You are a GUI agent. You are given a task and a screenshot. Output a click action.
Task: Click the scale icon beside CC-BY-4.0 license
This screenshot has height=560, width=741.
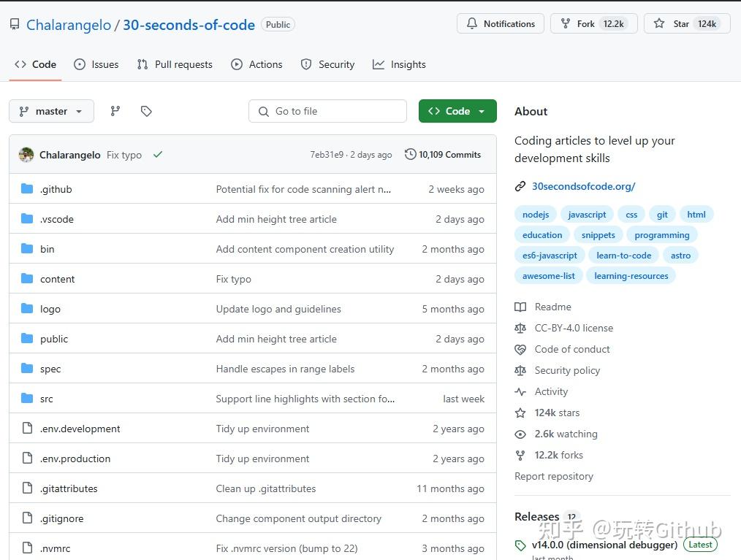(520, 328)
